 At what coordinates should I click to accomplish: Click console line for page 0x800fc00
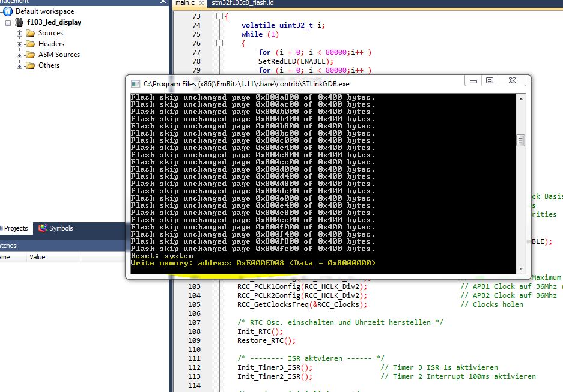pyautogui.click(x=253, y=249)
